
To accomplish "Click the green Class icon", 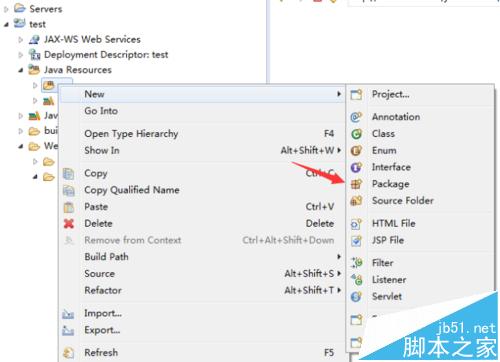I will click(356, 134).
